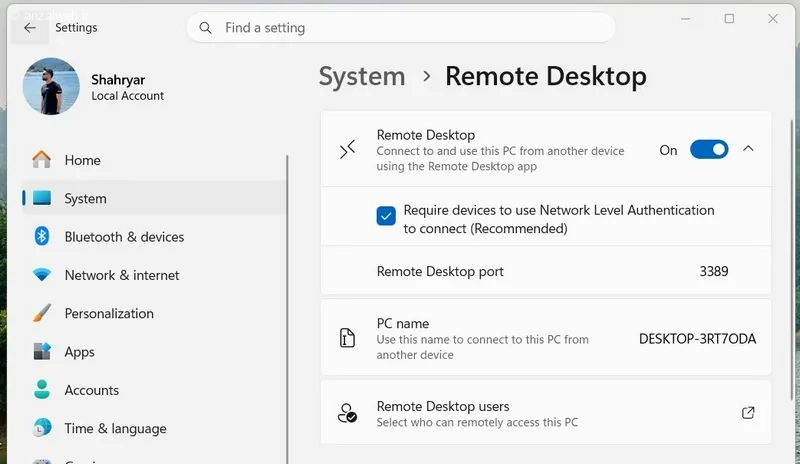Screen dimensions: 800x464
Task: Click the Remote Desktop port value 3389
Action: [714, 271]
